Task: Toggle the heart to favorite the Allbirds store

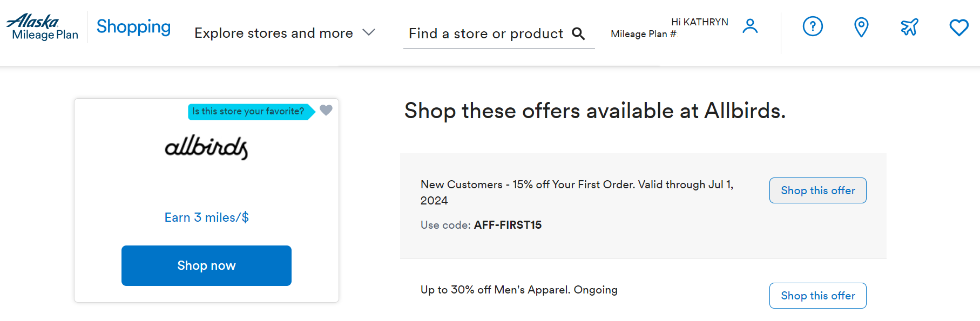Action: click(326, 111)
